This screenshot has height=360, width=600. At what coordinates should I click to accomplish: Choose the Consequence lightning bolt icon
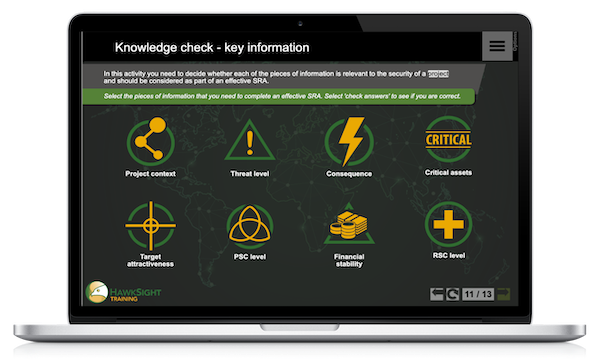point(349,141)
